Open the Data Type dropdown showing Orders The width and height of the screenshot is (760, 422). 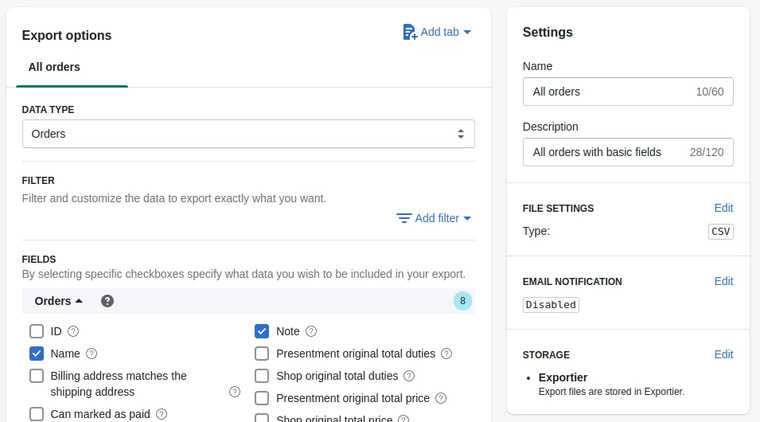248,133
